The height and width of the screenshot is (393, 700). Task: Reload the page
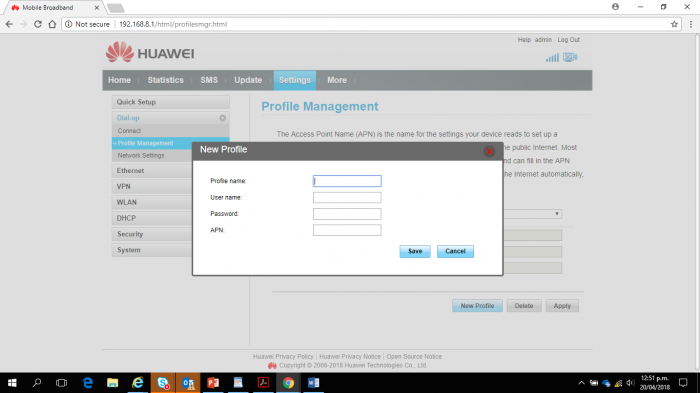tap(38, 24)
